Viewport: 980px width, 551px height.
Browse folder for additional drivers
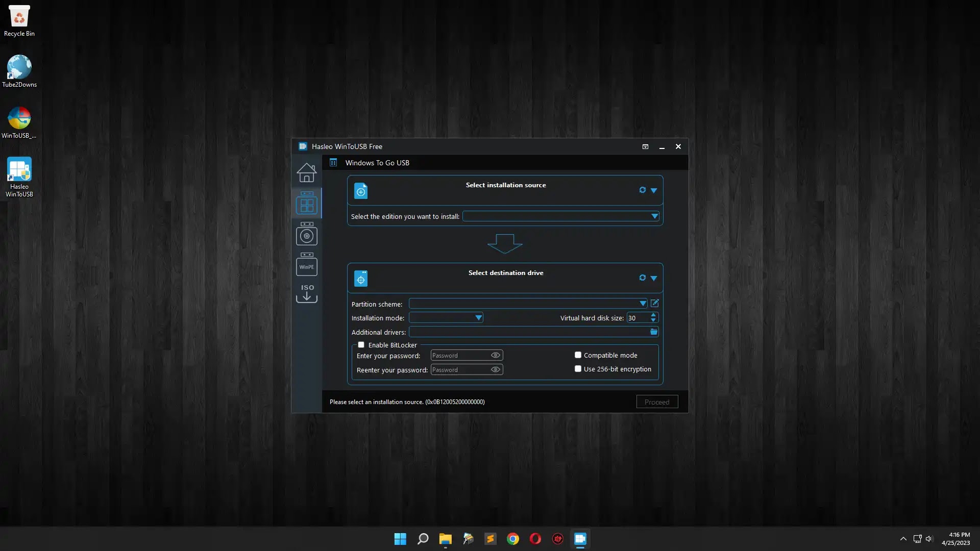(x=653, y=332)
